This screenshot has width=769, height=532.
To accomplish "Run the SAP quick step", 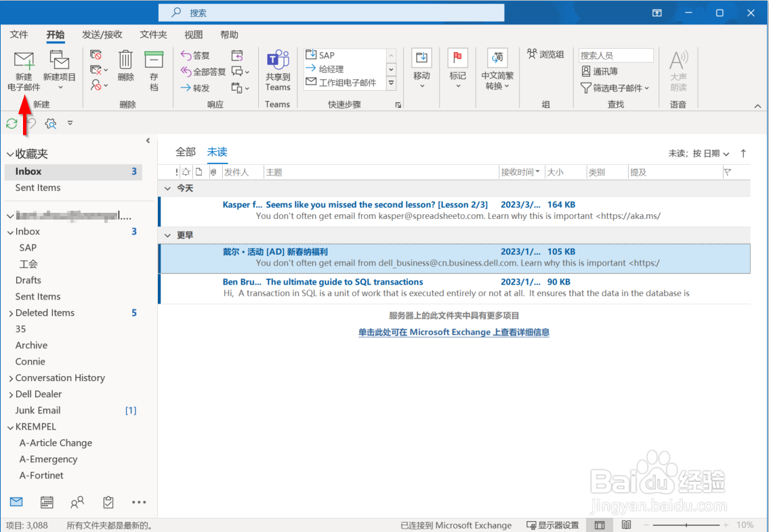I will (x=345, y=55).
